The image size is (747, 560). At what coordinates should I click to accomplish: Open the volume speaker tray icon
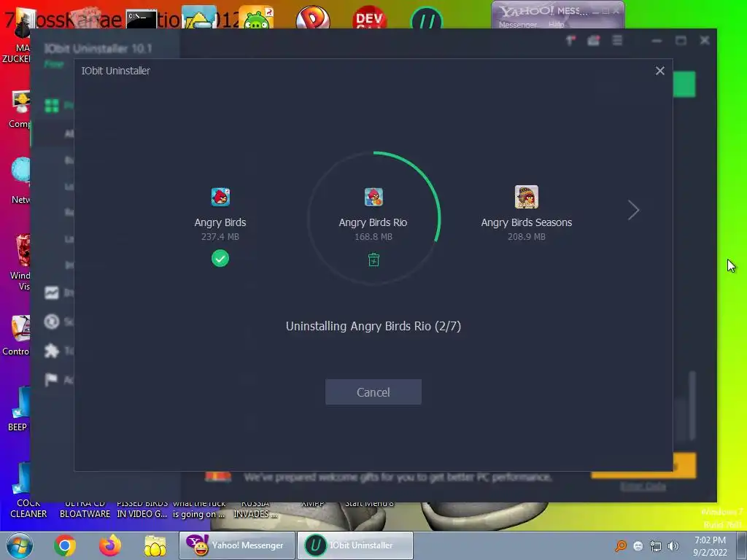[673, 545]
